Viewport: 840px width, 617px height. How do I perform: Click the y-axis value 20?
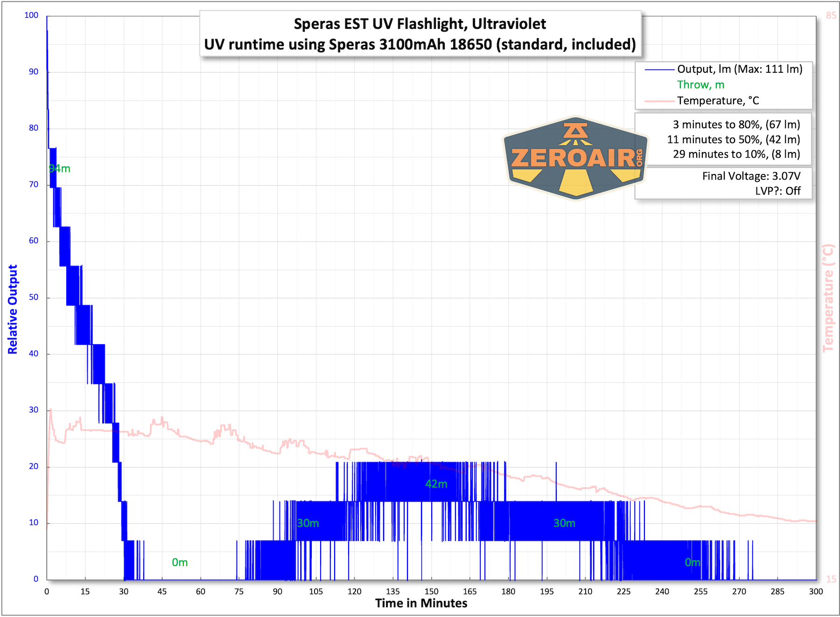pos(34,466)
